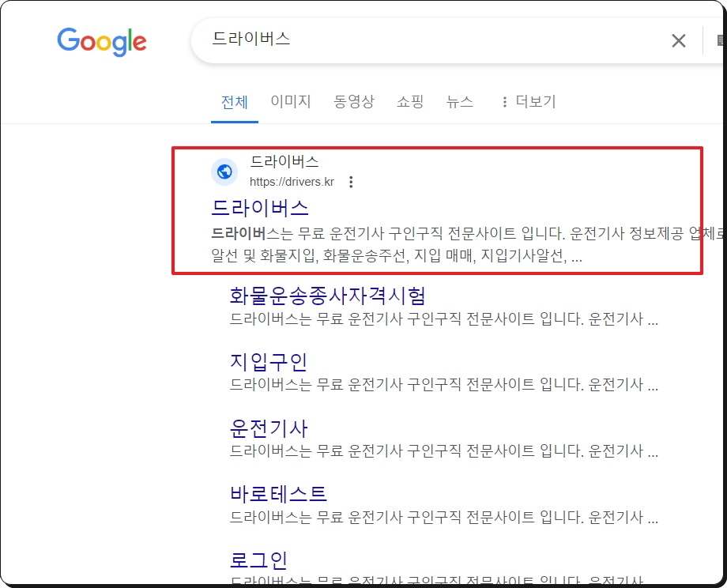
Task: Click the 드라이버스 site name above the URL
Action: 284,161
